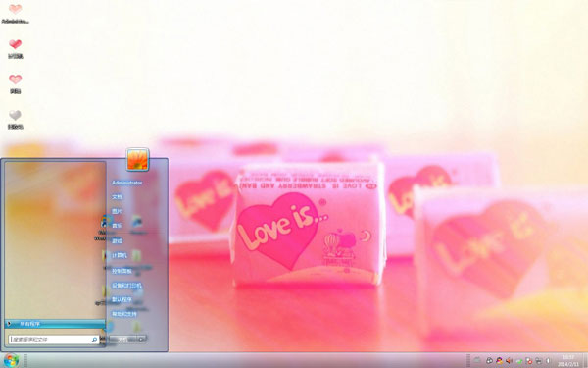
Task: Open the pink heart Network desktop icon
Action: (x=15, y=84)
